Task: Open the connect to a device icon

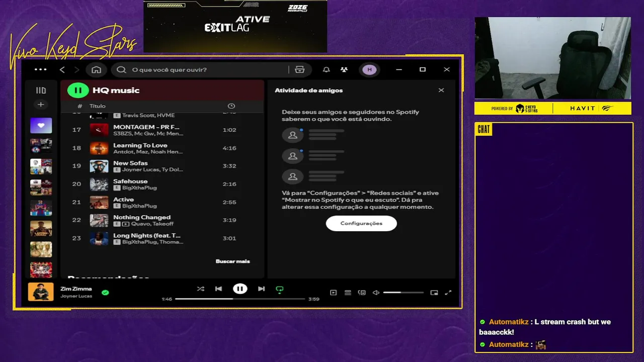Action: pos(361,292)
